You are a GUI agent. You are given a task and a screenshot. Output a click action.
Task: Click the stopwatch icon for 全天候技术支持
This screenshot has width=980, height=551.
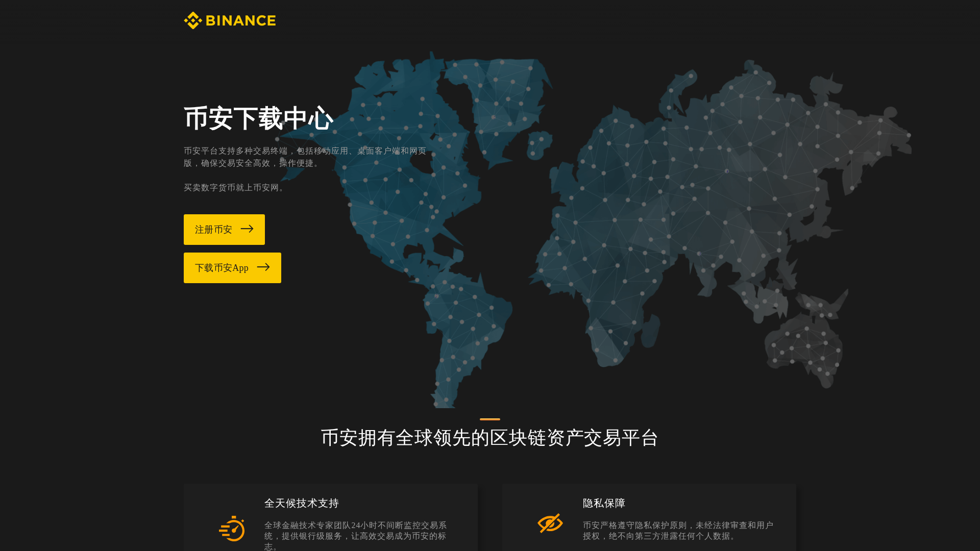pyautogui.click(x=232, y=529)
